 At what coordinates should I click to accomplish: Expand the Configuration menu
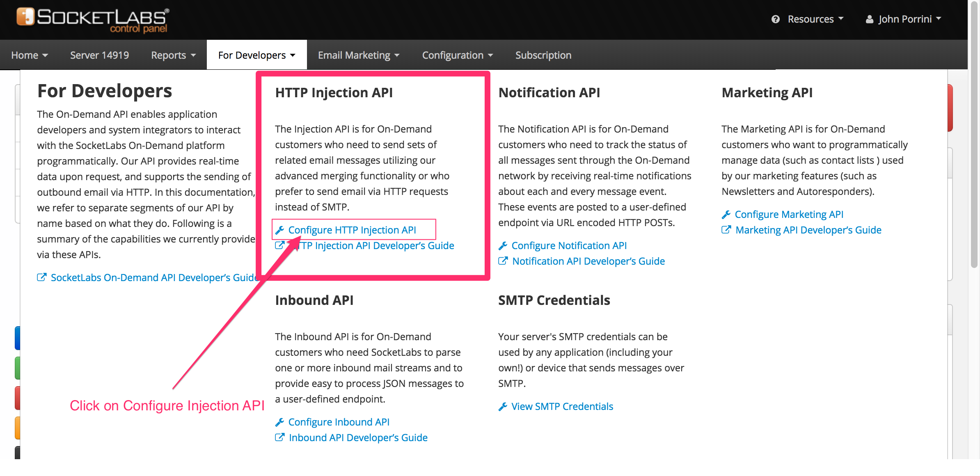(458, 55)
